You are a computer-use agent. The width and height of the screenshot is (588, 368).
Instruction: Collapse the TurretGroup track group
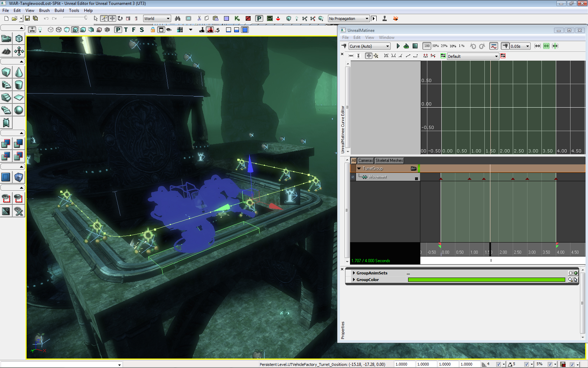(359, 169)
